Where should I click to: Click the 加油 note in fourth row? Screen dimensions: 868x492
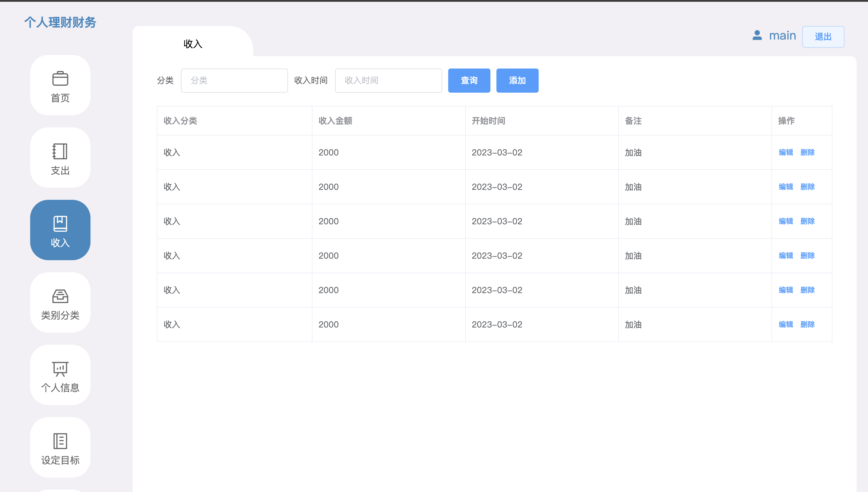click(633, 256)
